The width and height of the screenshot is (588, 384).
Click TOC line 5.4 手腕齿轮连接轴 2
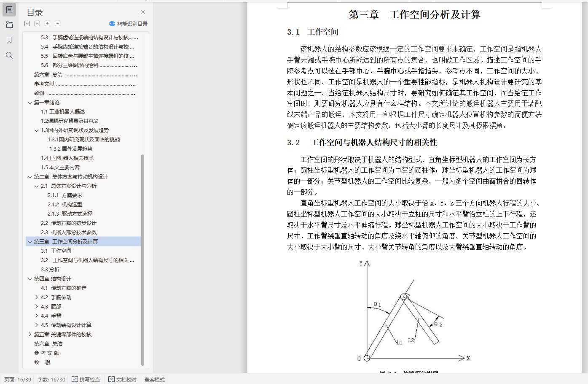click(x=88, y=47)
